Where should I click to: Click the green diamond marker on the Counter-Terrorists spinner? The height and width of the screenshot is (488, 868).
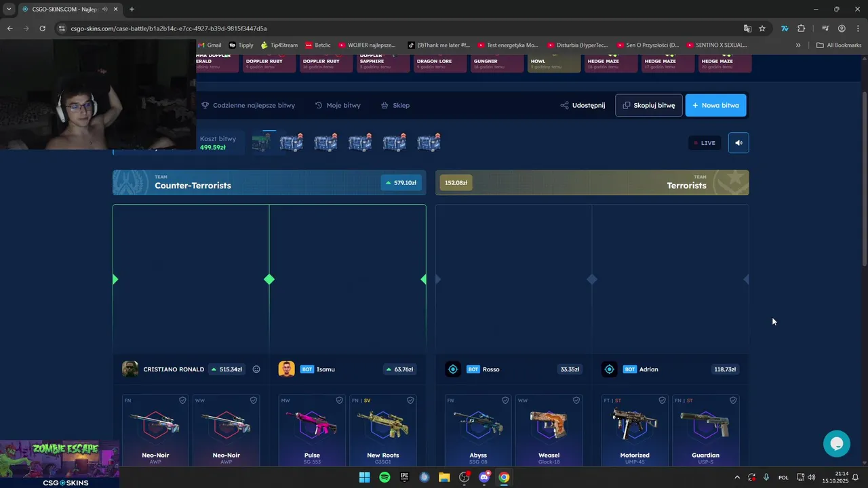click(269, 279)
